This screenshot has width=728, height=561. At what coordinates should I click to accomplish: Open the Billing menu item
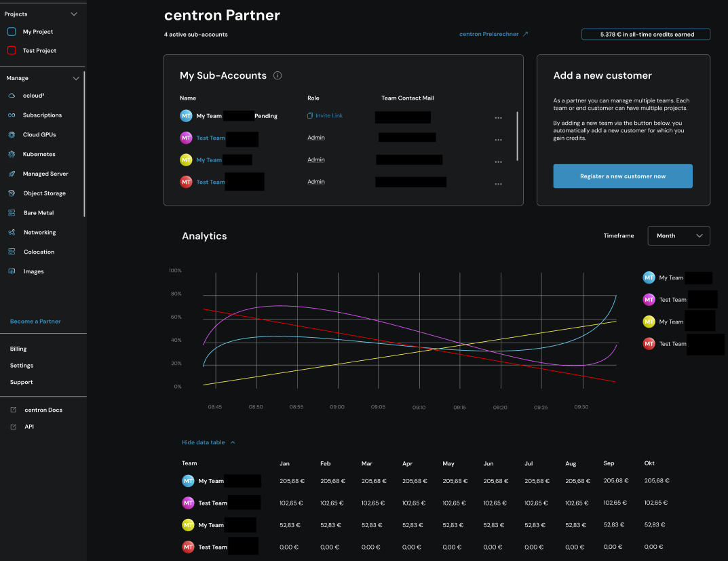click(x=18, y=349)
